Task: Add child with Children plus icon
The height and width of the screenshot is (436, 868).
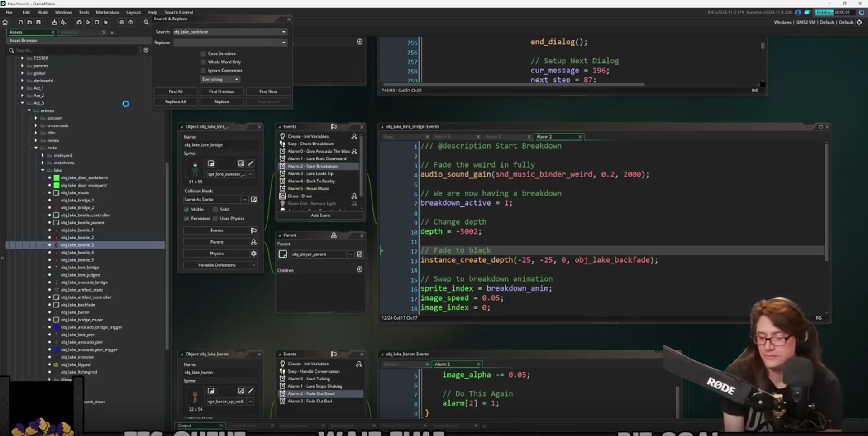Action: [x=360, y=269]
